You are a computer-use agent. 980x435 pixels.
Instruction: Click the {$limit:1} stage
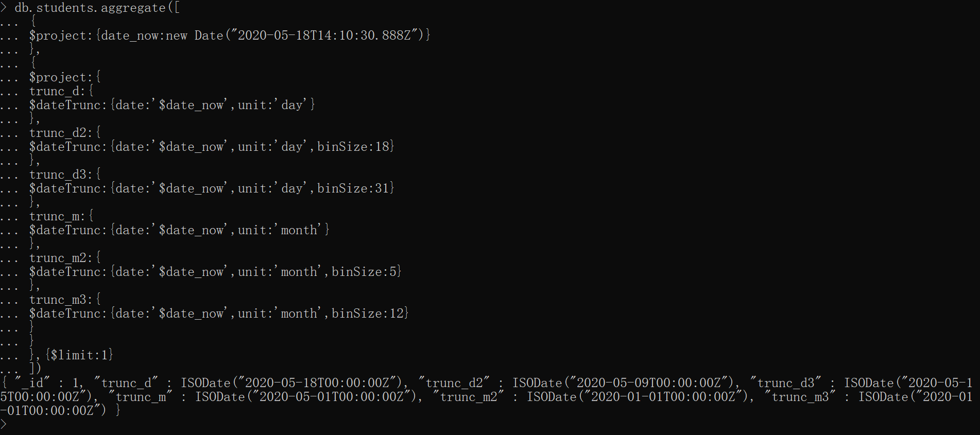point(79,355)
